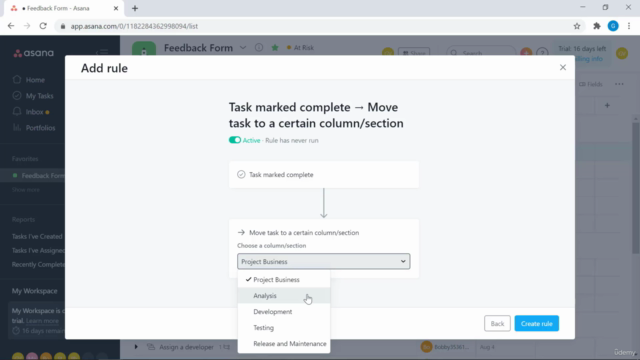Expand the Assign a developer task

click(x=136, y=347)
